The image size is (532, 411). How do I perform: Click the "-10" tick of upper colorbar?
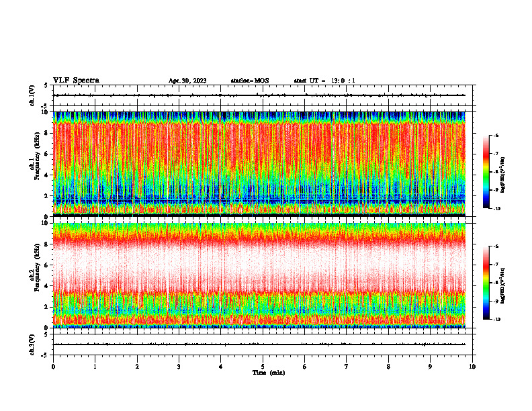[496, 209]
